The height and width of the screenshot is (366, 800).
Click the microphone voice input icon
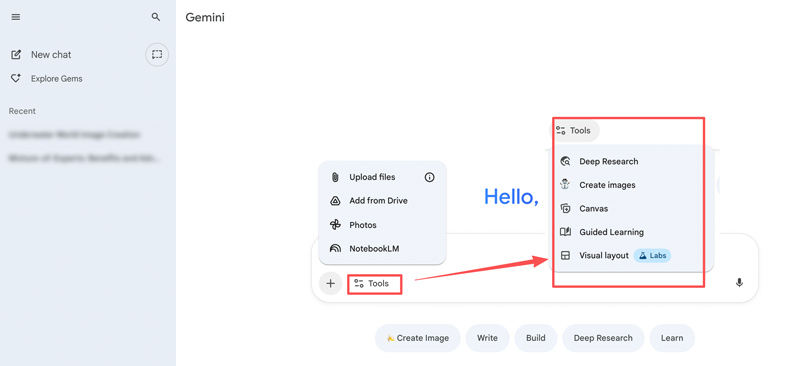(x=739, y=282)
